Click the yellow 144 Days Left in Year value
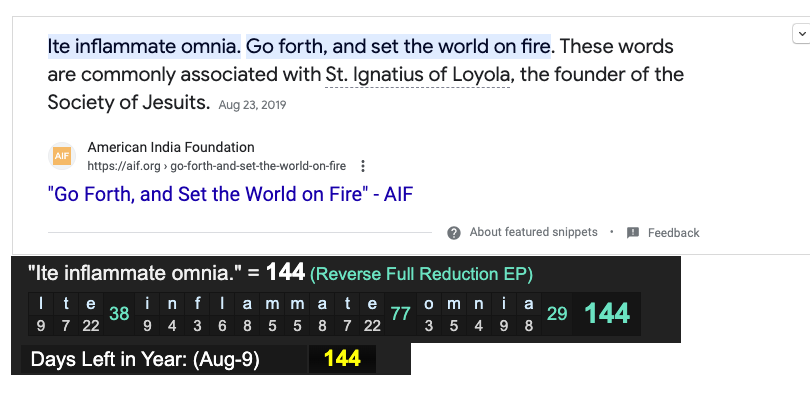 pos(342,358)
